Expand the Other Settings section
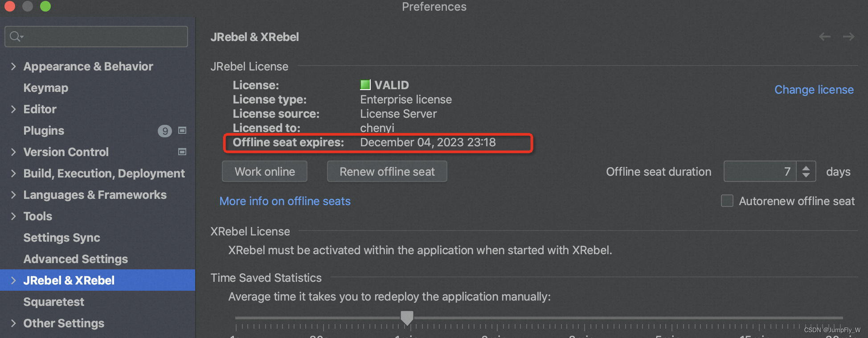This screenshot has width=868, height=338. pyautogui.click(x=13, y=323)
